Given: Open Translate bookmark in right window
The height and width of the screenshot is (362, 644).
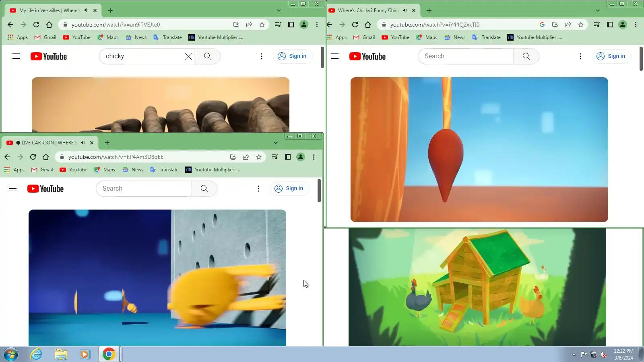Looking at the screenshot, I should [x=486, y=37].
